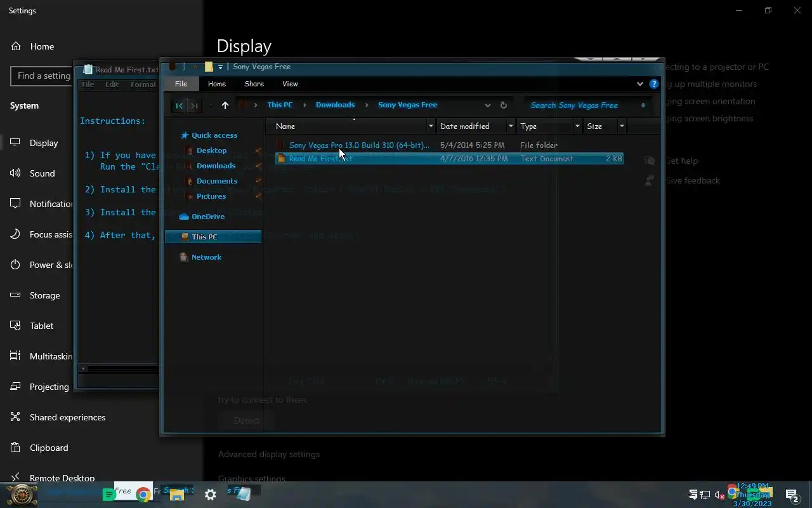
Task: Open address bar history dropdown
Action: coord(487,105)
